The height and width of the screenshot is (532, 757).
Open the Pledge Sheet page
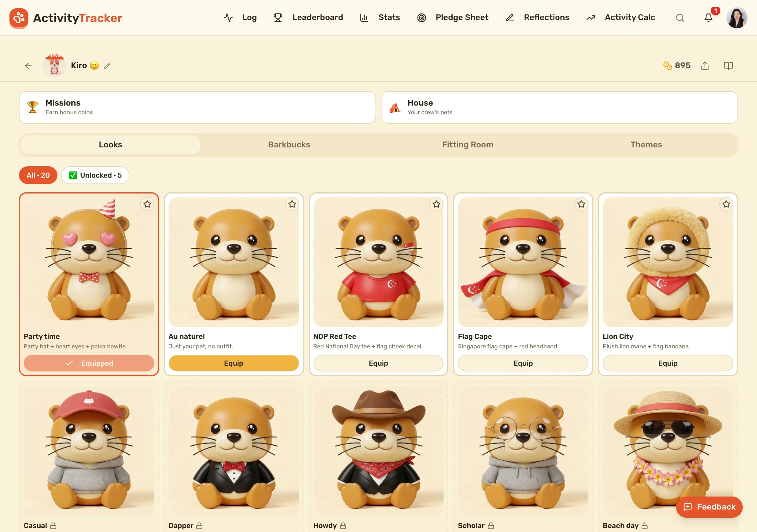pyautogui.click(x=453, y=18)
